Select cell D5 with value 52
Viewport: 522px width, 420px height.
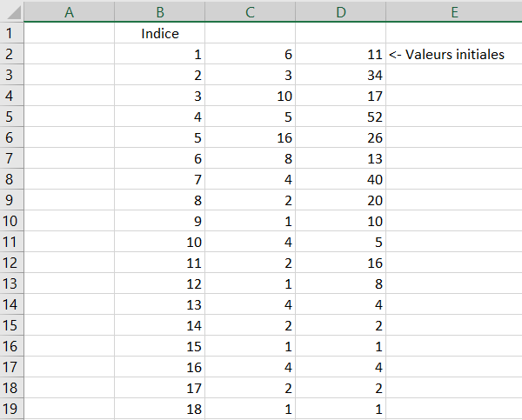coord(341,117)
